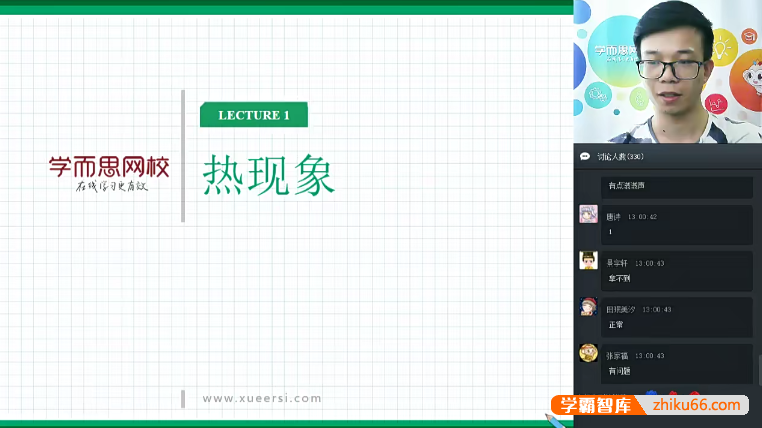762x428 pixels.
Task: Select the top chat message starting with 有点
Action: coord(626,186)
